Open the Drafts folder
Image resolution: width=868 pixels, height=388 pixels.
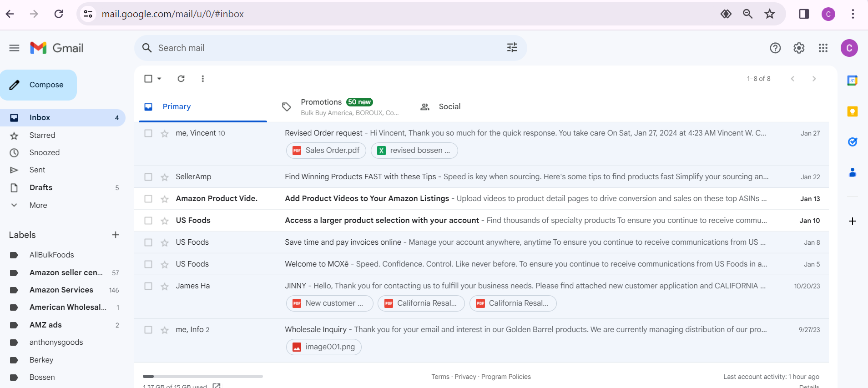click(63, 187)
